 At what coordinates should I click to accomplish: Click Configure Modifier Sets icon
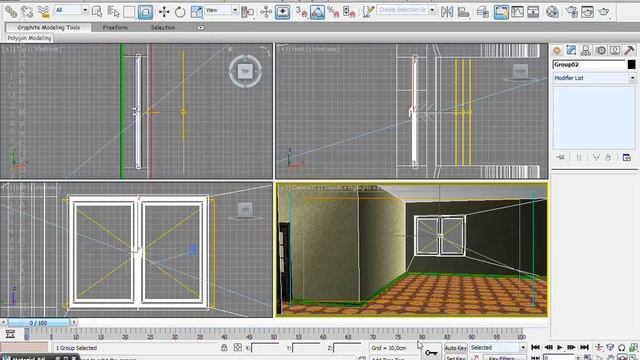point(627,158)
